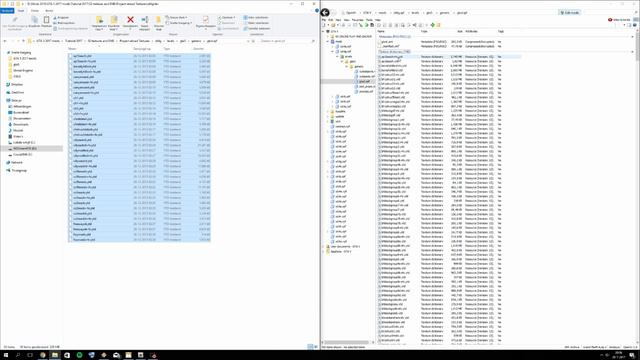Open the notification center in system tray
Screen dimensions: 640x360
pyautogui.click(x=632, y=355)
